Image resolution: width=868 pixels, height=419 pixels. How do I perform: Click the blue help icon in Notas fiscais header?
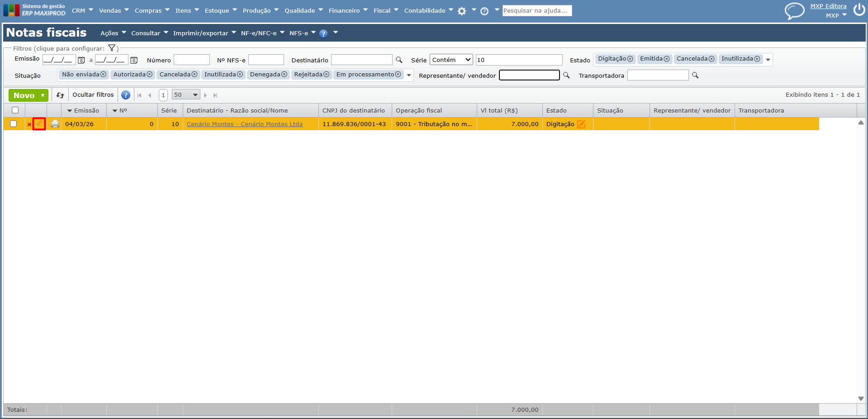click(x=323, y=33)
